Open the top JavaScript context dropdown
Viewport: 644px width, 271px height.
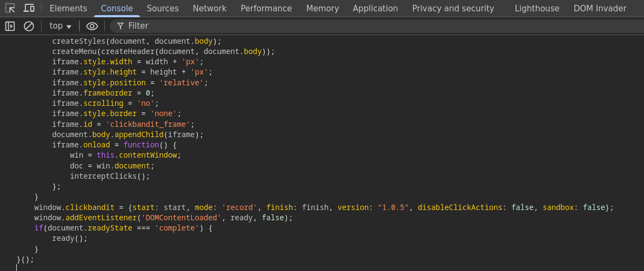pyautogui.click(x=61, y=26)
